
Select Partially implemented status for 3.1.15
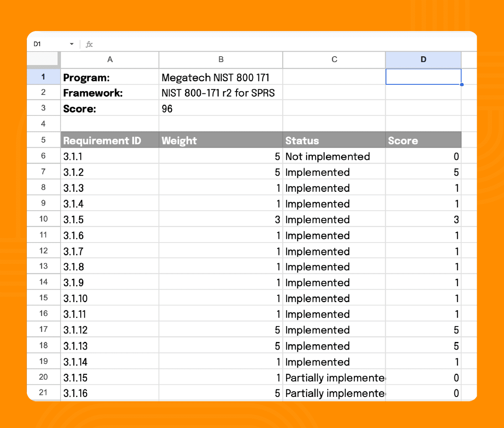click(334, 378)
